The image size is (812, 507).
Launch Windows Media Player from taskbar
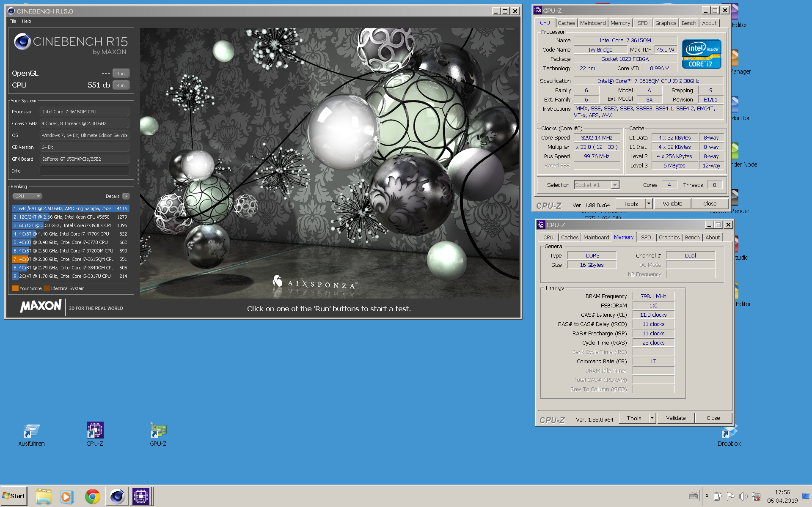66,496
